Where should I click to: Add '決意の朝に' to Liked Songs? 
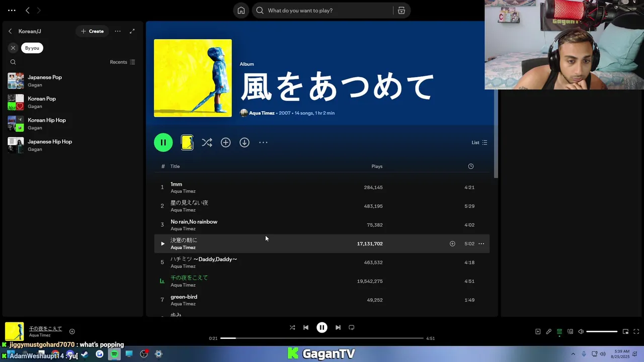coord(452,243)
